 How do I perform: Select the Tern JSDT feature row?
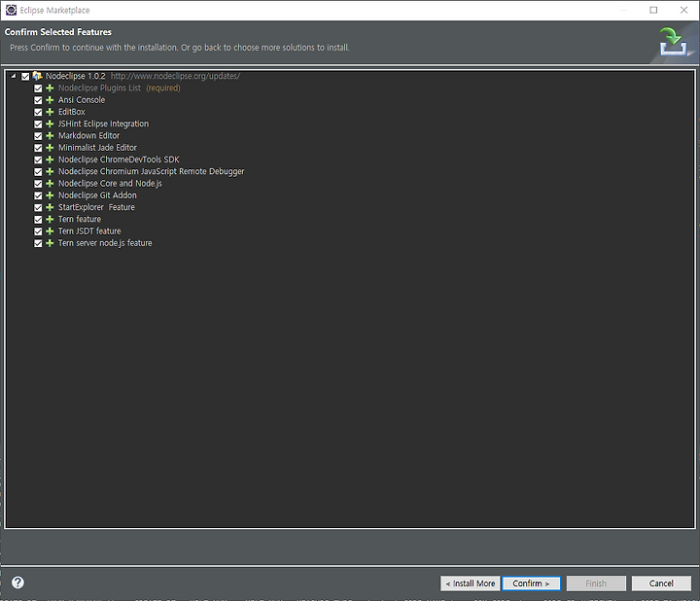click(89, 231)
